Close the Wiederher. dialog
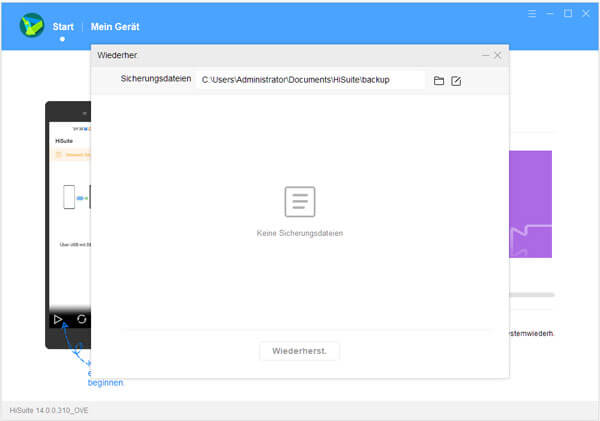 point(498,55)
